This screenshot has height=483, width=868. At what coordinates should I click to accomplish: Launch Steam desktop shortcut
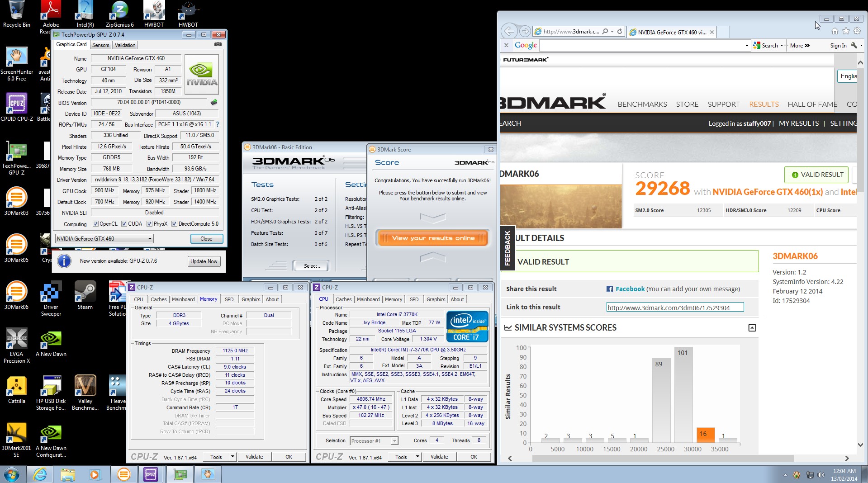tap(85, 296)
